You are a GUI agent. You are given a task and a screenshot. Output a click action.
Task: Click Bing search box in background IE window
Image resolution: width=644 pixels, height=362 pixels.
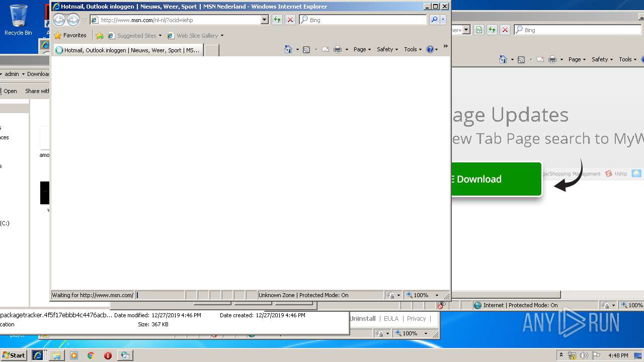[x=578, y=30]
